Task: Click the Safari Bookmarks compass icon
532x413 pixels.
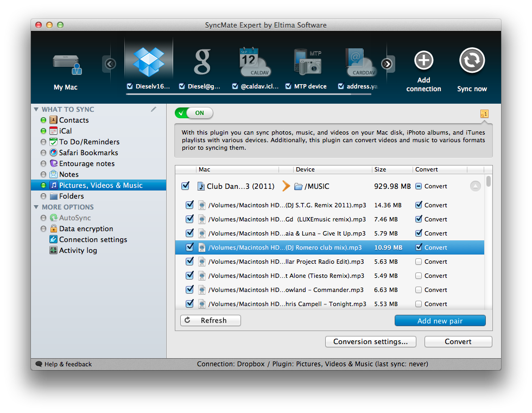Action: [x=53, y=153]
